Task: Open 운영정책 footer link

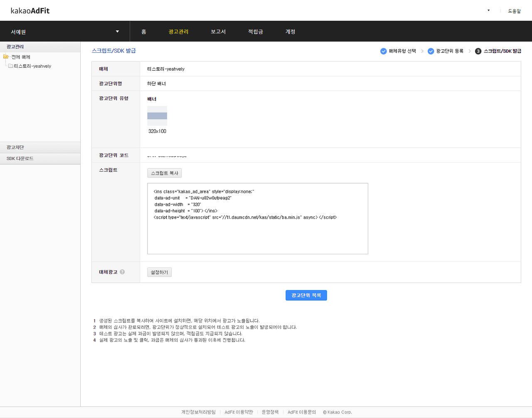Action: pyautogui.click(x=270, y=412)
